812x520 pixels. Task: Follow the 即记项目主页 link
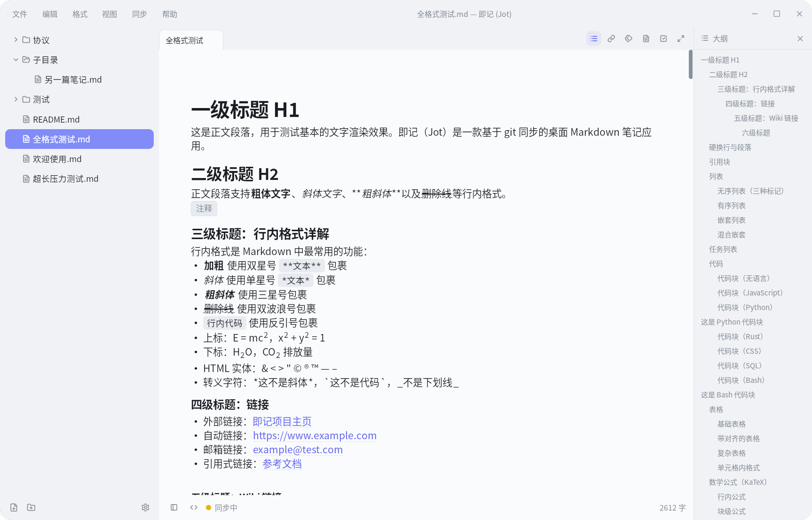(x=282, y=421)
